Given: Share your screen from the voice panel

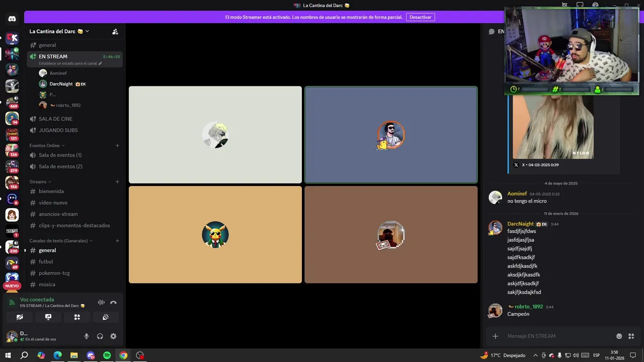Looking at the screenshot, I should pyautogui.click(x=48, y=317).
